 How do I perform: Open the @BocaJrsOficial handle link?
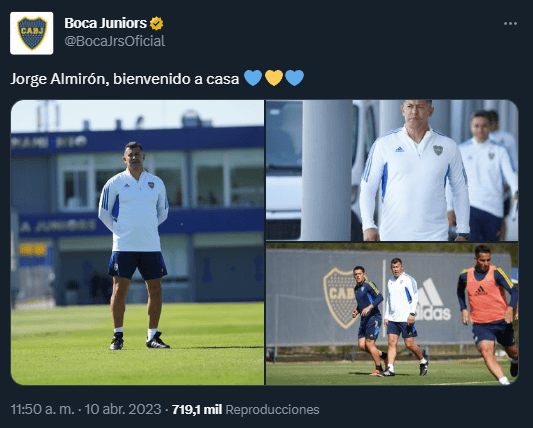tap(115, 41)
